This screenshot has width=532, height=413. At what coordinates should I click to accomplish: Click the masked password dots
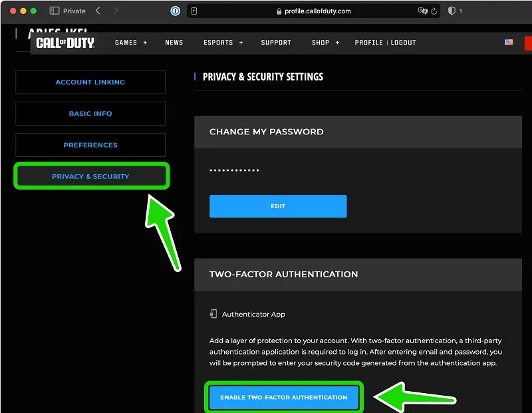tap(234, 170)
